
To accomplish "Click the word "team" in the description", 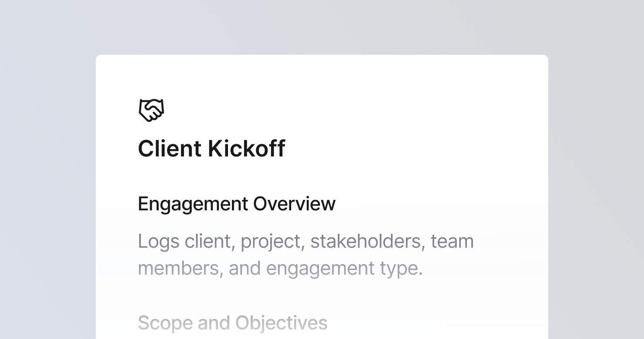I will point(452,242).
